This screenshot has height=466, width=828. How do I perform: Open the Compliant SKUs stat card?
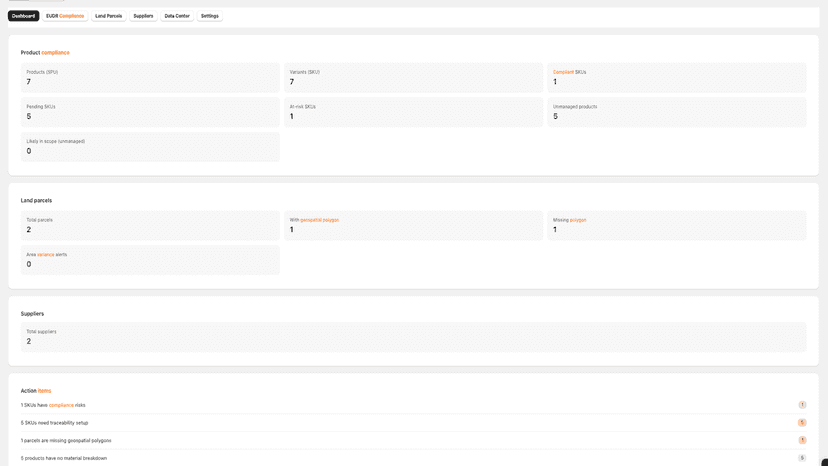point(676,78)
